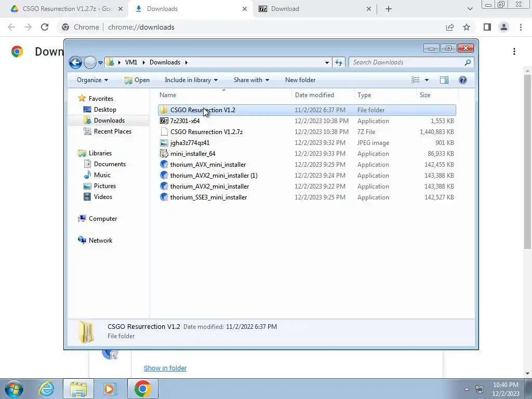Image resolution: width=532 pixels, height=399 pixels.
Task: Click Libraries in the navigation pane
Action: (100, 153)
